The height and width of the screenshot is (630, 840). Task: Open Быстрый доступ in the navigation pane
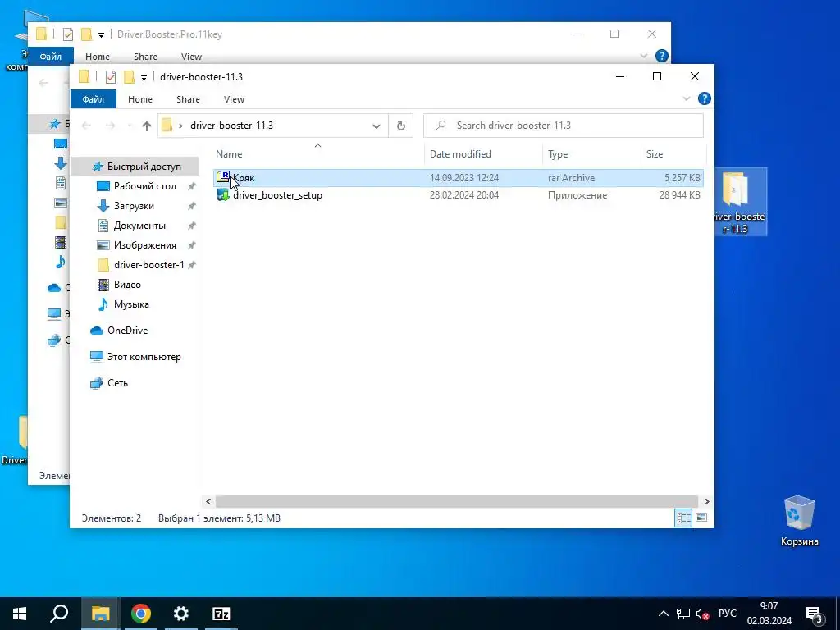click(144, 167)
